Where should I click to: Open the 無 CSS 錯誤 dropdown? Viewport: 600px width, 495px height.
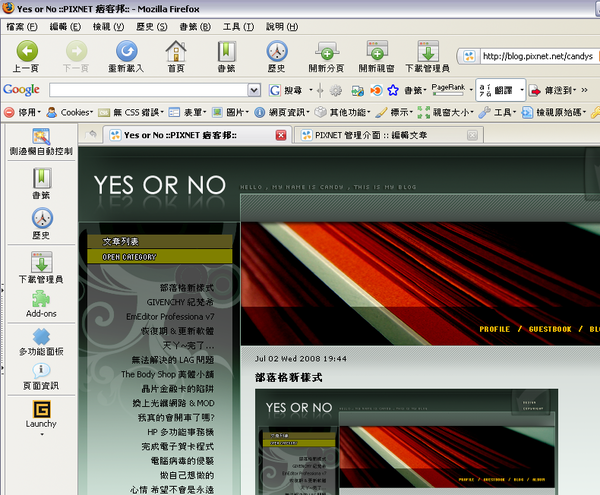[130, 112]
